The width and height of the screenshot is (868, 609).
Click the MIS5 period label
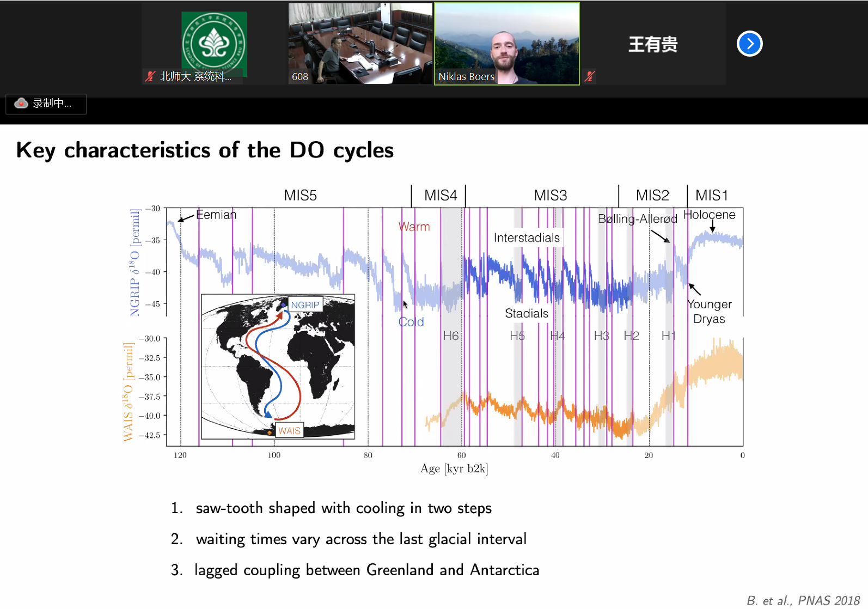click(300, 196)
